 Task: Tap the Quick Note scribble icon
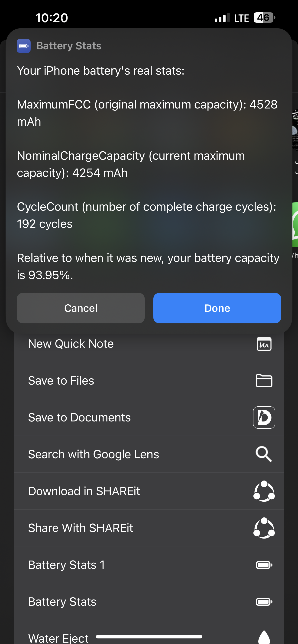(264, 344)
